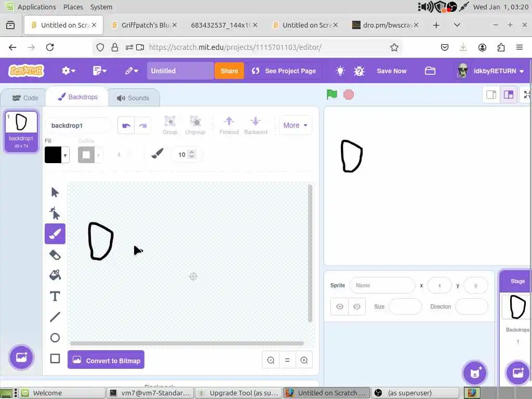Bring the shape Forward
This screenshot has width=532, height=399.
click(x=229, y=125)
